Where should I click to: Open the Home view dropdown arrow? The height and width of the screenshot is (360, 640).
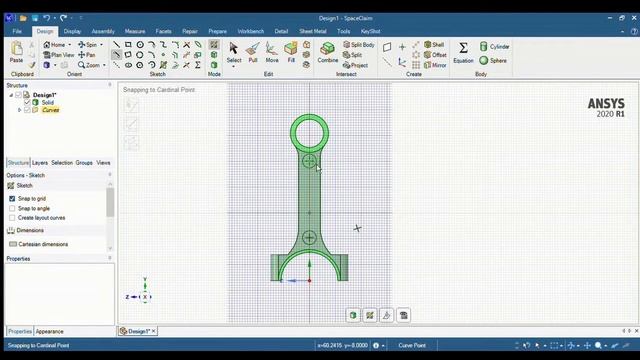69,45
